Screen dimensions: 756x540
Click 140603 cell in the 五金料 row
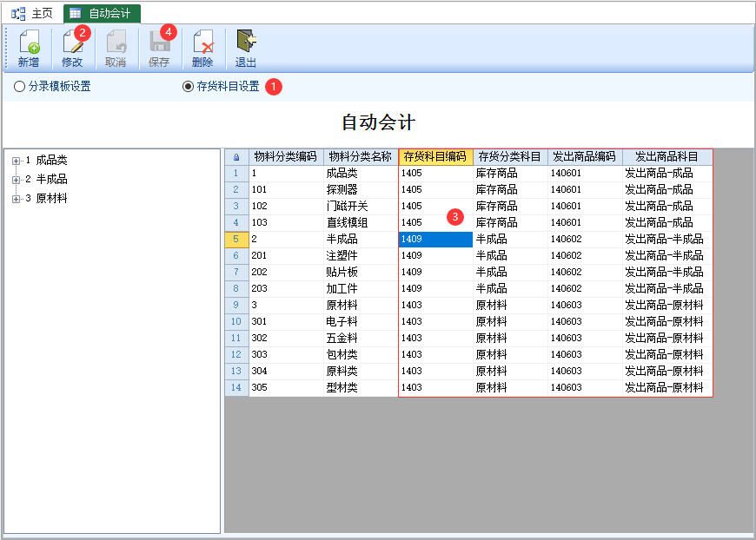585,339
